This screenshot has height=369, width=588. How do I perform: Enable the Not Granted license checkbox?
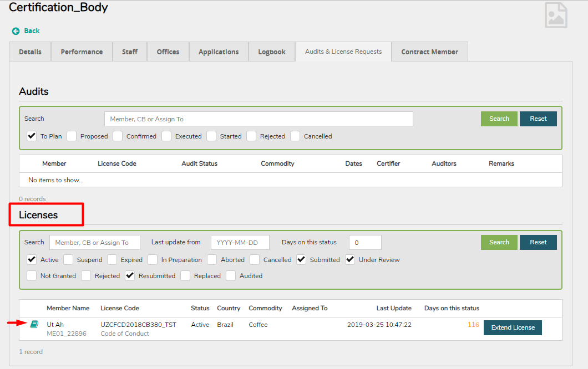pyautogui.click(x=32, y=276)
